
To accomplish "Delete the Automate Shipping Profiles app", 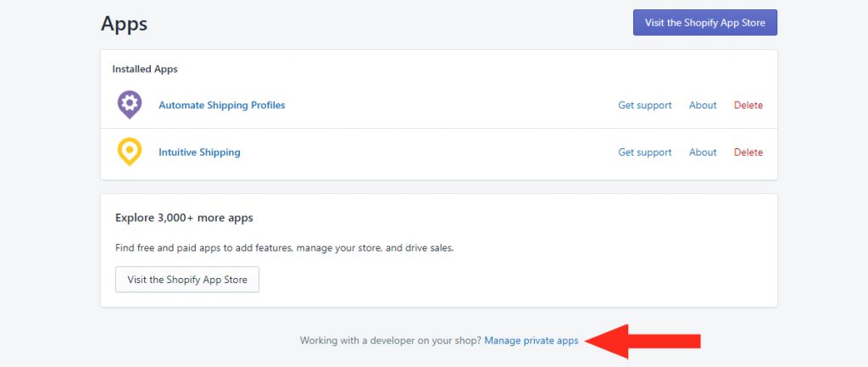I will (748, 105).
